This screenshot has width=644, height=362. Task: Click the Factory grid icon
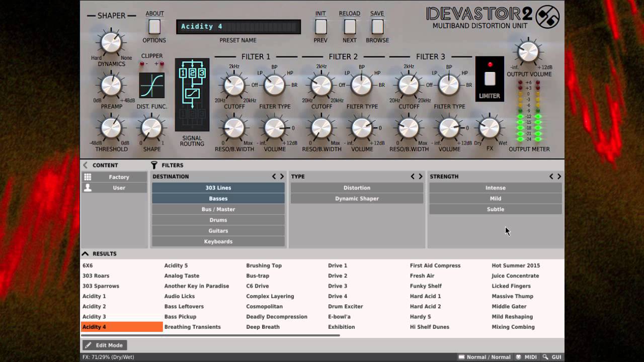(x=88, y=177)
